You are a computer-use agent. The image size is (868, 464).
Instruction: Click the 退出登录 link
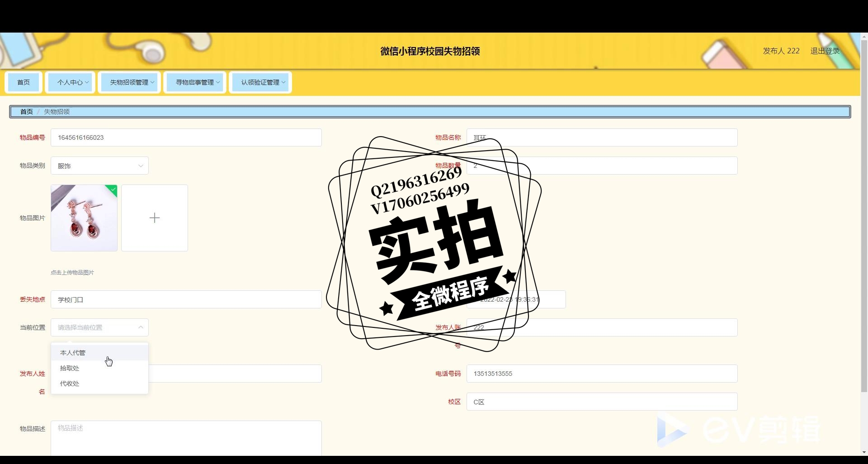[825, 51]
